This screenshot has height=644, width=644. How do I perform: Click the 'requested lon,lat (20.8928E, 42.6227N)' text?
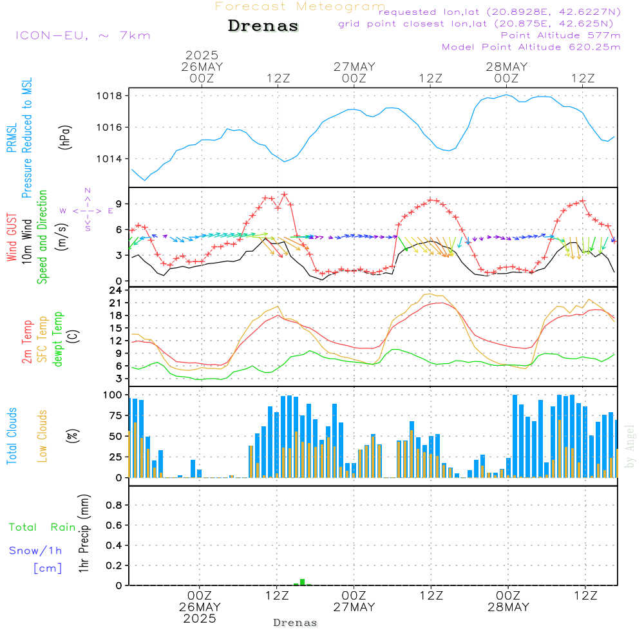(x=500, y=12)
